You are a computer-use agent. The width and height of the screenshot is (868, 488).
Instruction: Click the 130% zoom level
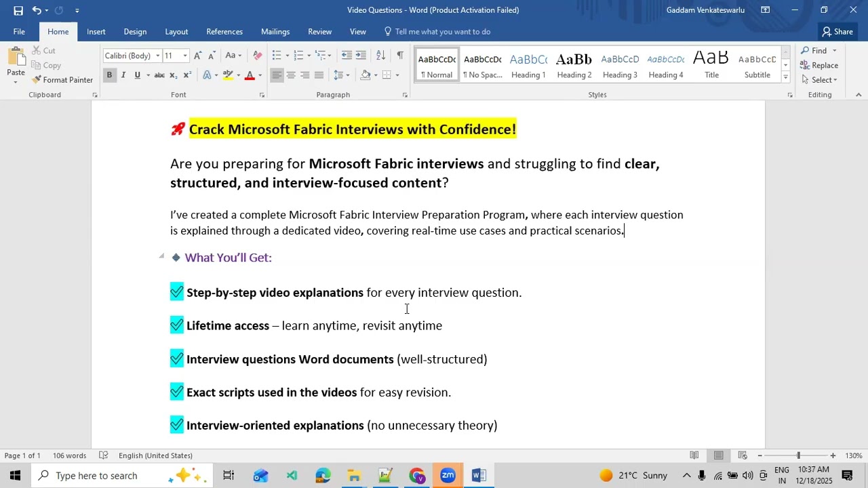pyautogui.click(x=854, y=455)
